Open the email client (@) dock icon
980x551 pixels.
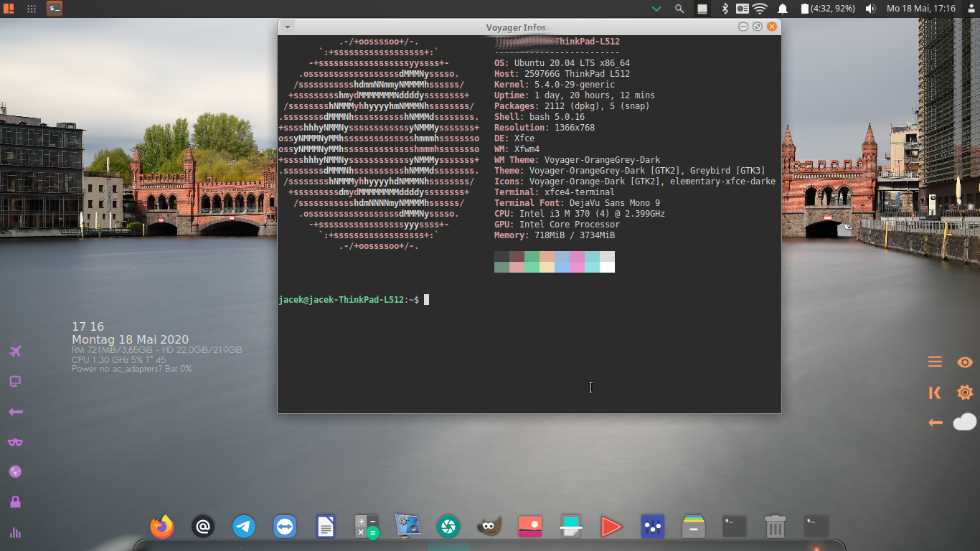tap(203, 527)
